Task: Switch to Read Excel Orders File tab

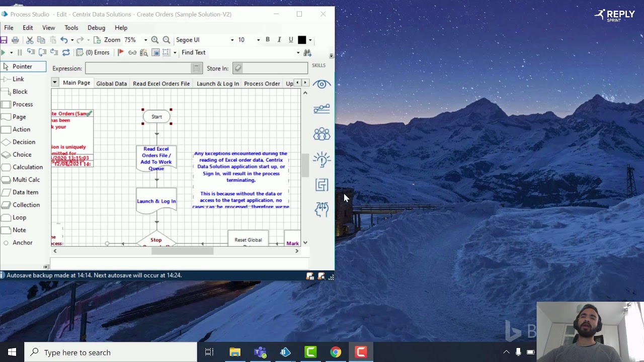Action: coord(161,83)
